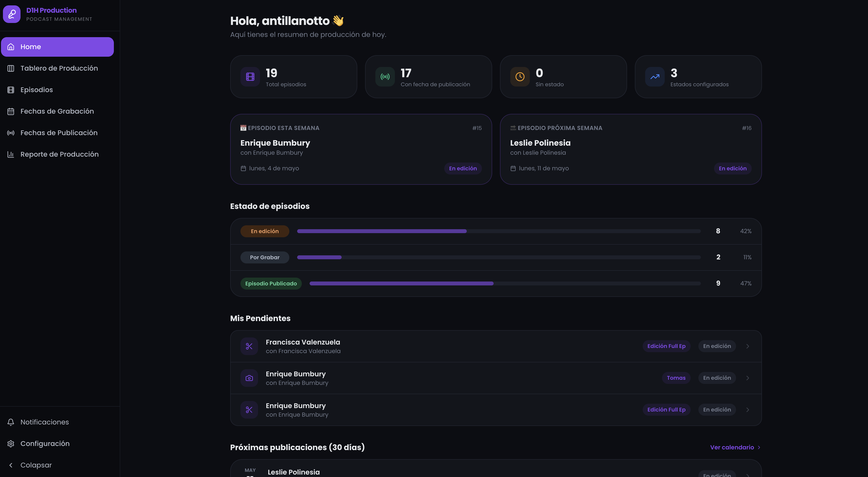Image resolution: width=868 pixels, height=477 pixels.
Task: Click the Por Grabar progress bar
Action: tap(499, 258)
